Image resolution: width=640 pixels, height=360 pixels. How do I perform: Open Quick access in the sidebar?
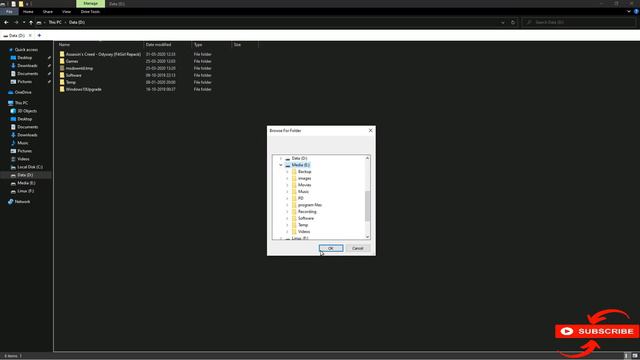tap(26, 50)
